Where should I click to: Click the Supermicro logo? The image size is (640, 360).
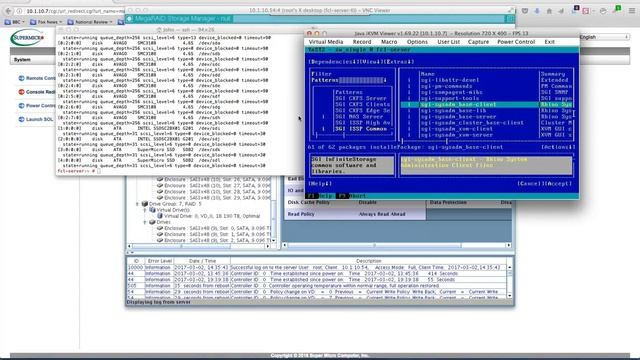point(27,38)
